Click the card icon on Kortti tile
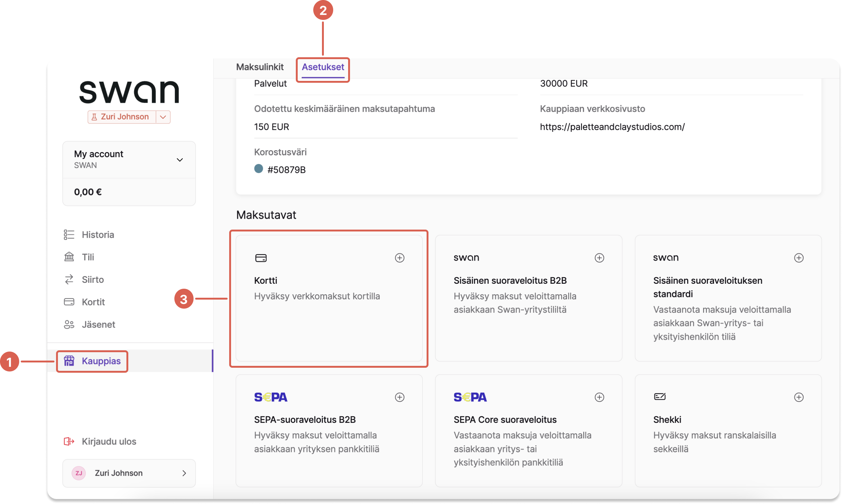The width and height of the screenshot is (842, 504). tap(261, 258)
